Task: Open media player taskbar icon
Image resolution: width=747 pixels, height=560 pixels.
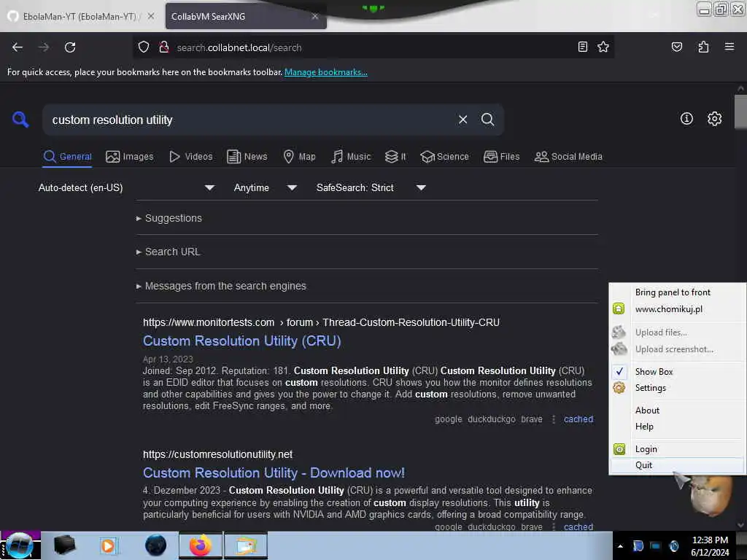Action: pos(108,545)
